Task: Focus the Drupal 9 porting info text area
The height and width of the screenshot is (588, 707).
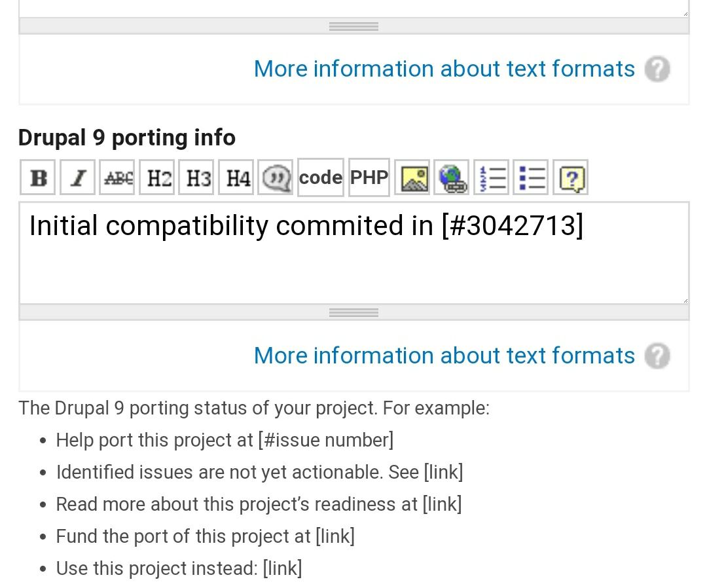Action: pyautogui.click(x=354, y=253)
